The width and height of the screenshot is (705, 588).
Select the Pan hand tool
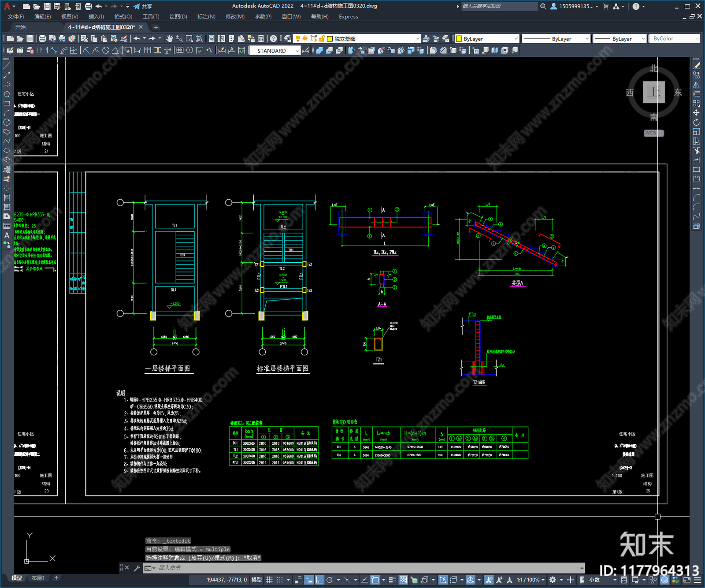click(x=170, y=39)
